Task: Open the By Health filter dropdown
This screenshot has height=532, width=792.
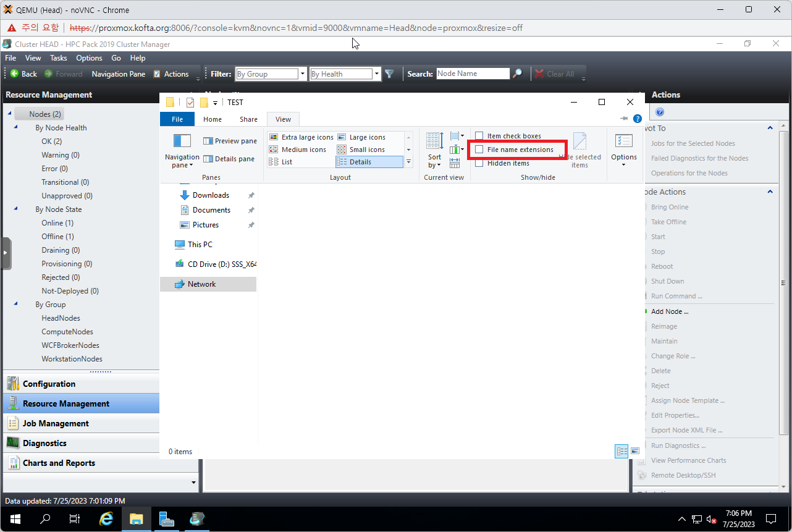Action: pyautogui.click(x=376, y=74)
